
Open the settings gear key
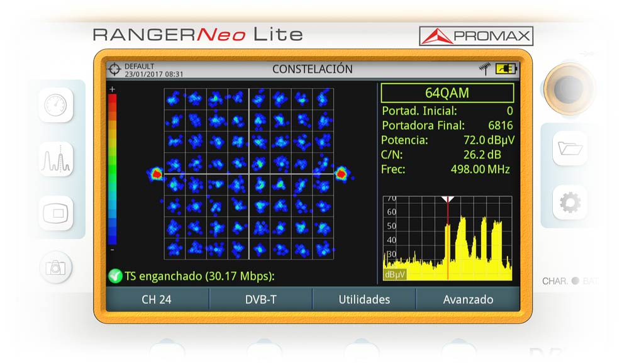[x=570, y=203]
